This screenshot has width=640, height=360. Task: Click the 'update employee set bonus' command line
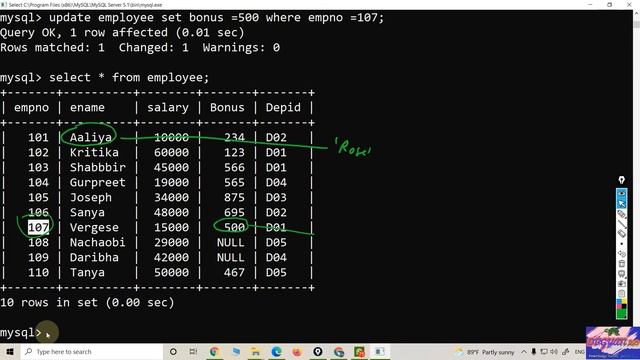[192, 18]
